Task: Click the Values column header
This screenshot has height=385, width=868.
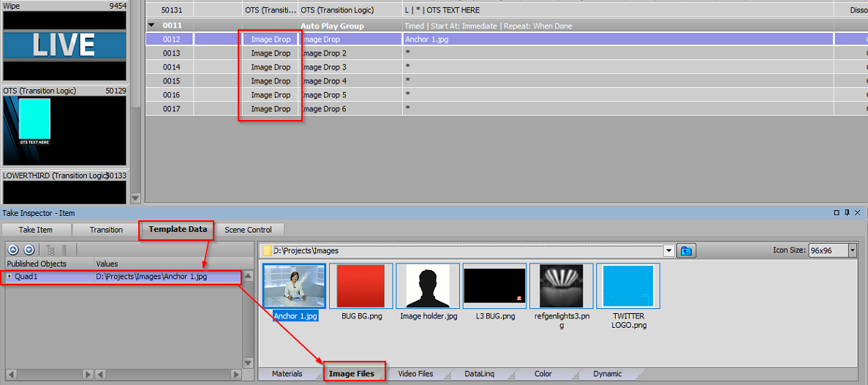Action: [168, 264]
